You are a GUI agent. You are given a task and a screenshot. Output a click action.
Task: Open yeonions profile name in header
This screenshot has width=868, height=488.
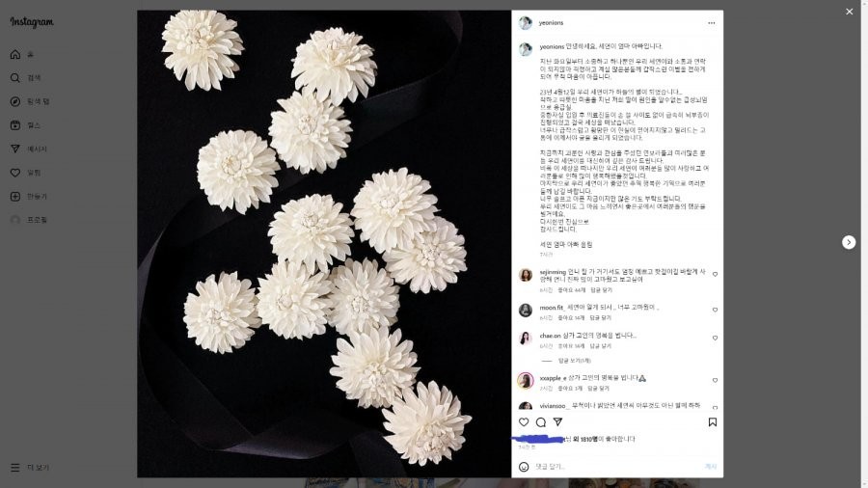pyautogui.click(x=551, y=23)
